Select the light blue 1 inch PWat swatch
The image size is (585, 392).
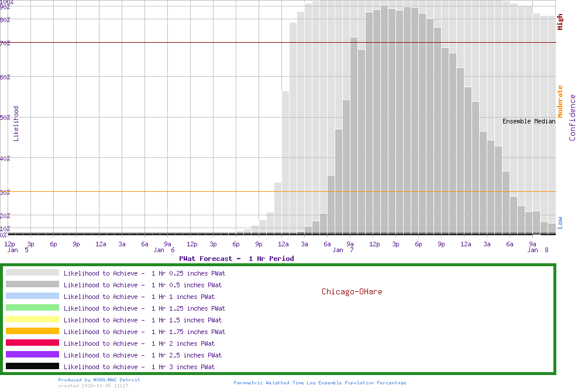pyautogui.click(x=32, y=296)
